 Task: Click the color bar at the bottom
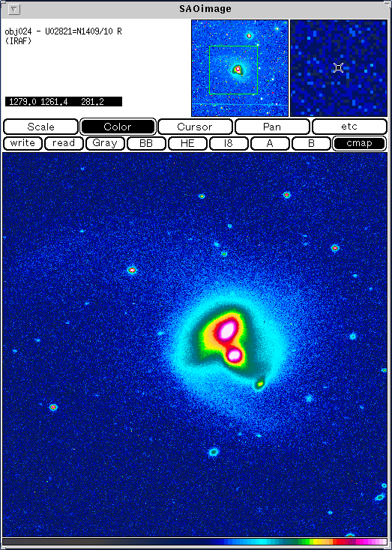(195, 542)
